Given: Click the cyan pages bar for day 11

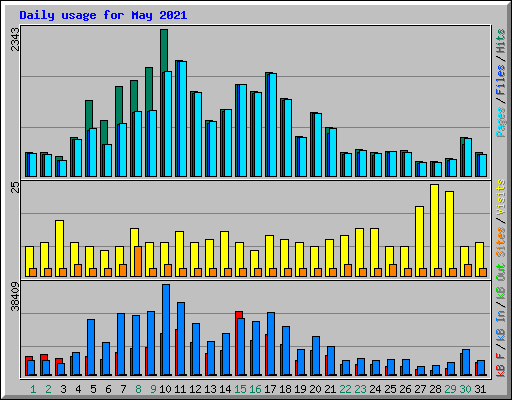Looking at the screenshot, I should point(183,119).
